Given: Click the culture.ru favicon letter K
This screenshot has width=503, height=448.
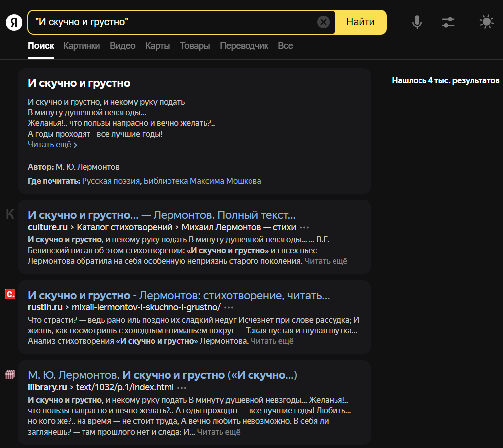Looking at the screenshot, I should (x=10, y=214).
